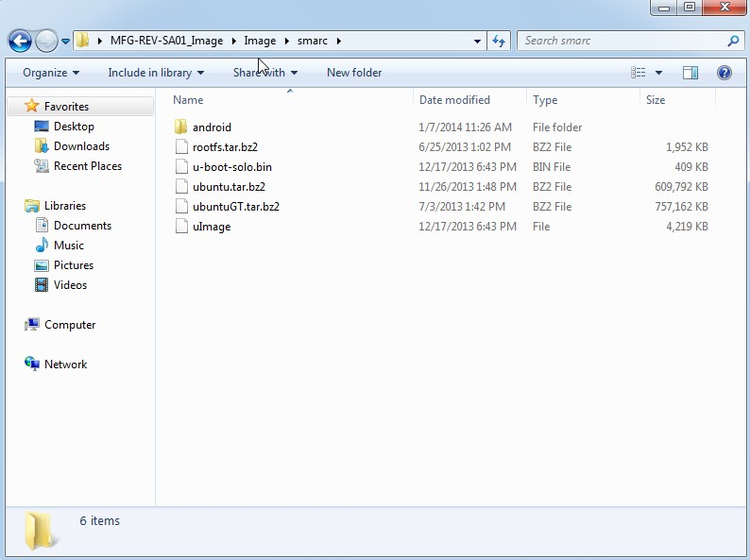Select file name rootfs.tar.bz2
Screen dimensions: 750x560
(226, 146)
